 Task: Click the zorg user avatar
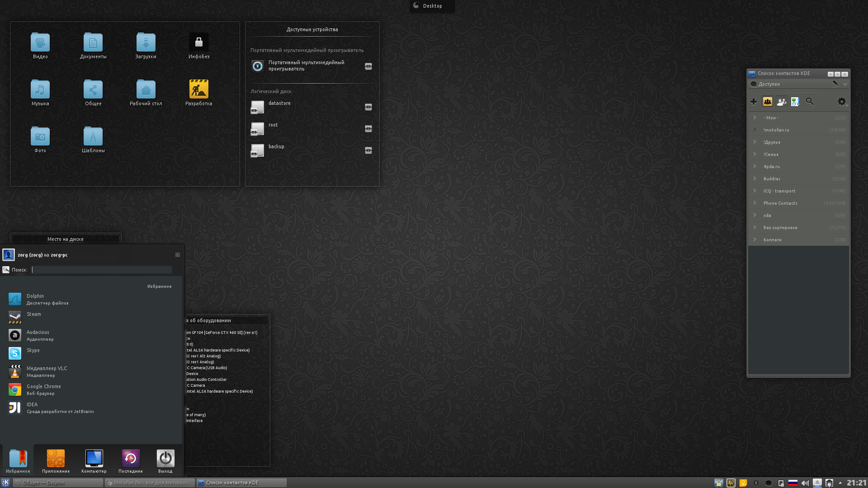coord(9,255)
